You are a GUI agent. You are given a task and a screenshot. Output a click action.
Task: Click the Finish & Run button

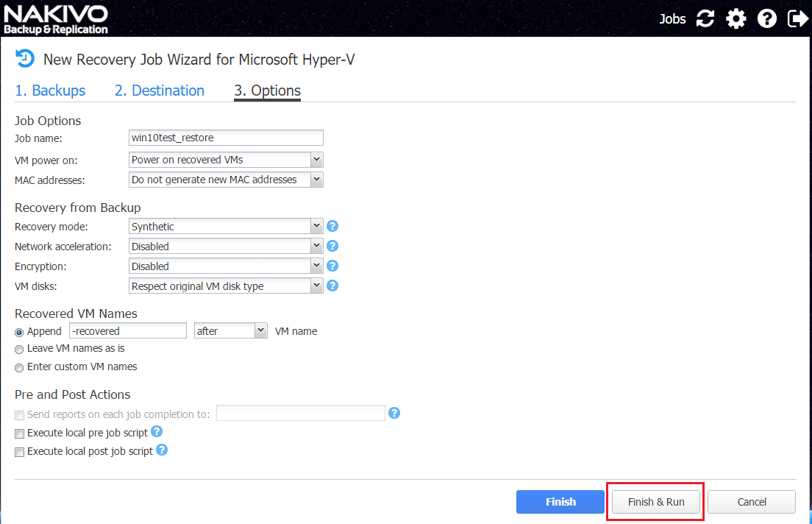(655, 502)
